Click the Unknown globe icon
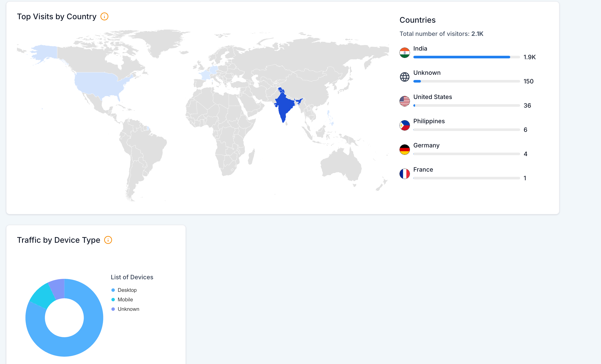Image resolution: width=601 pixels, height=364 pixels. pyautogui.click(x=404, y=77)
